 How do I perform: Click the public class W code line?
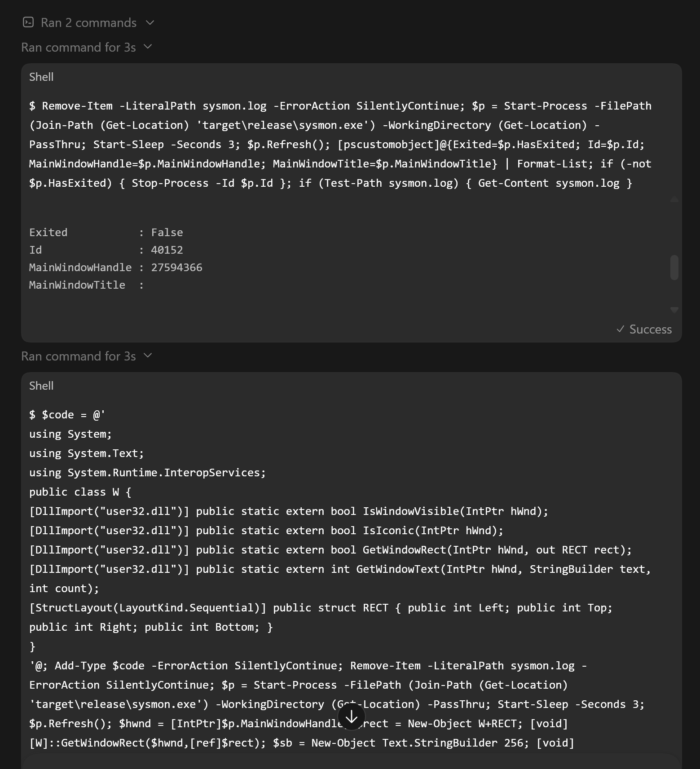click(x=80, y=492)
